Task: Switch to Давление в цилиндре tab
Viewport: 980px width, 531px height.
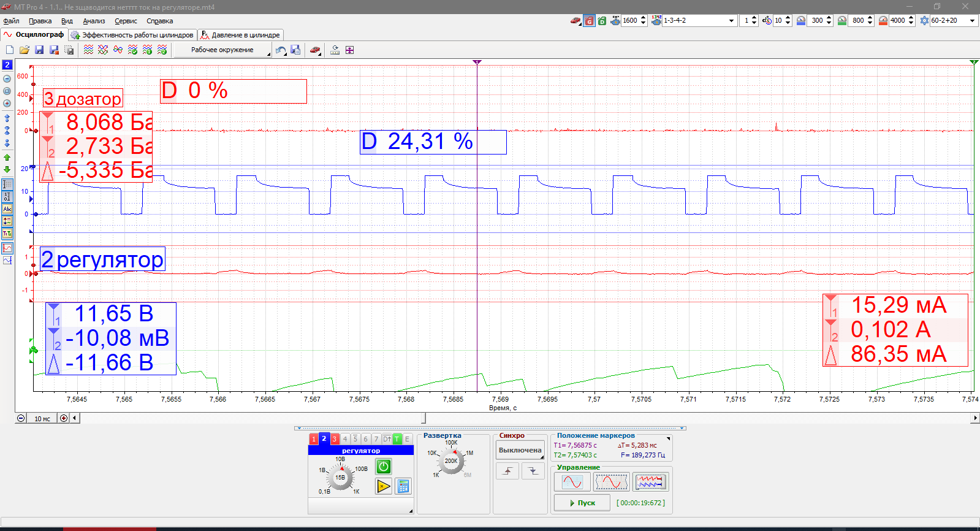Action: click(240, 35)
